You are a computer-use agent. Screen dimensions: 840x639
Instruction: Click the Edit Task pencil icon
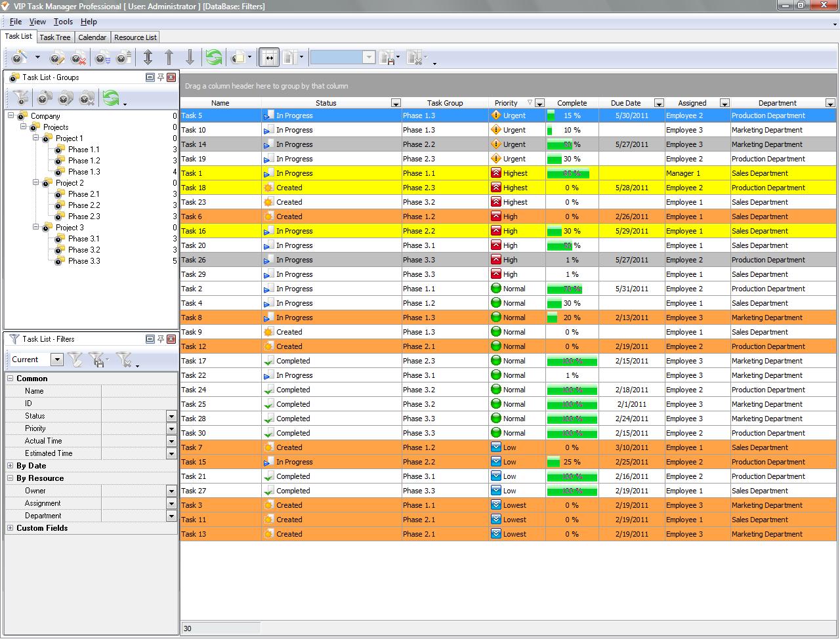click(57, 58)
